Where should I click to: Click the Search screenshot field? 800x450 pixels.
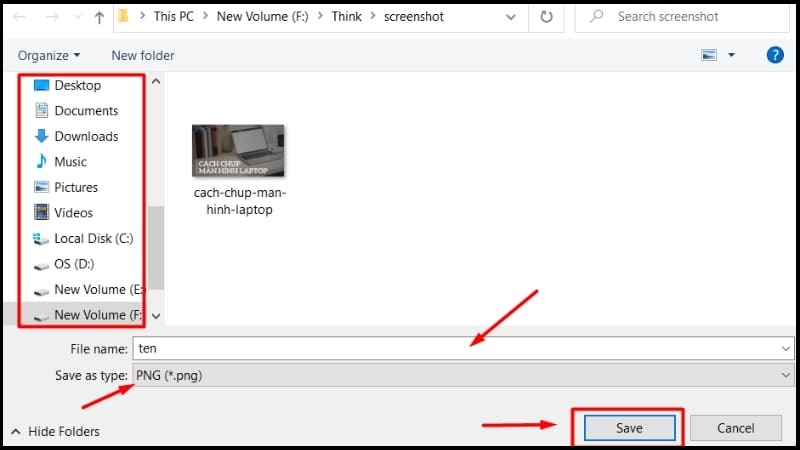pos(682,17)
